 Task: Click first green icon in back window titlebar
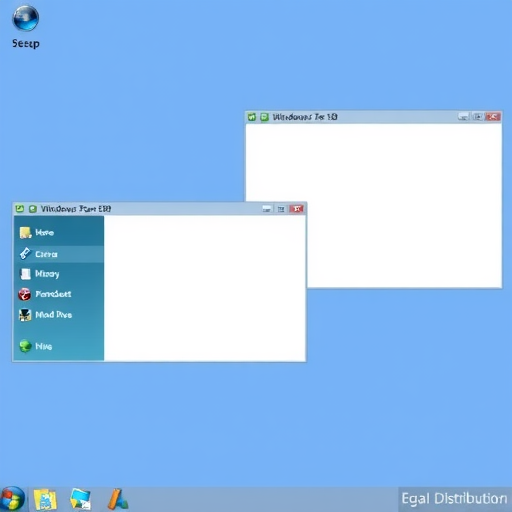pos(252,117)
